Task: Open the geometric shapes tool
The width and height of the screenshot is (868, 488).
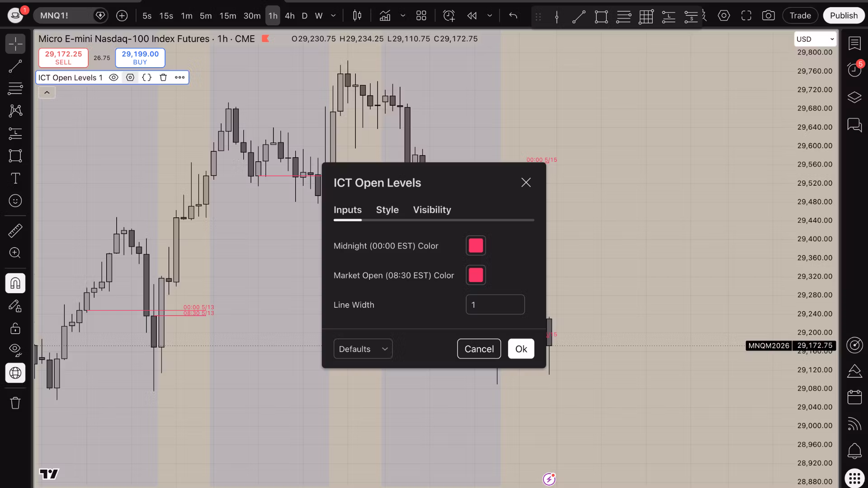Action: click(15, 156)
